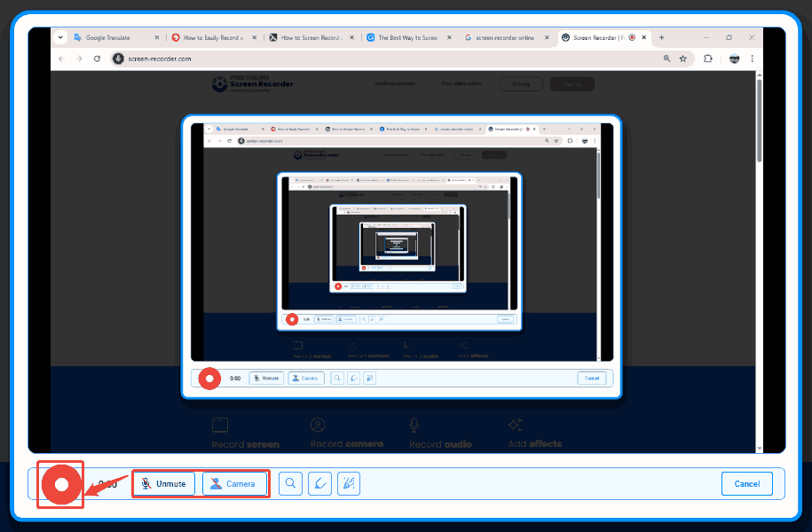Screen dimensions: 812x532
Task: Open the Chrome three-dot menu
Action: coord(750,58)
